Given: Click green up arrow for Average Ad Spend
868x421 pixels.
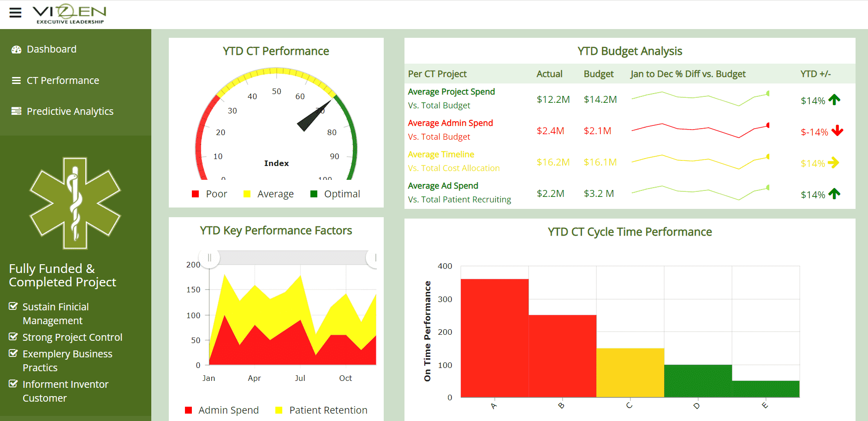Looking at the screenshot, I should click(834, 194).
